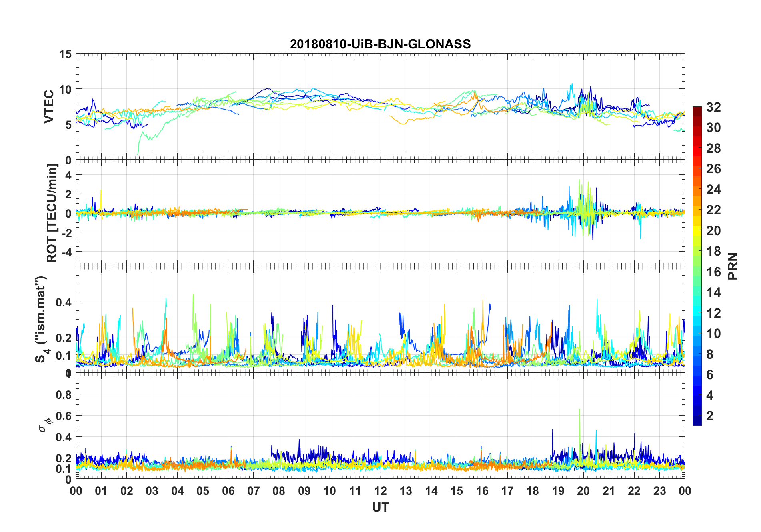Click the 15 tick label on the VTEC axis
This screenshot has height=532, width=761.
point(65,54)
